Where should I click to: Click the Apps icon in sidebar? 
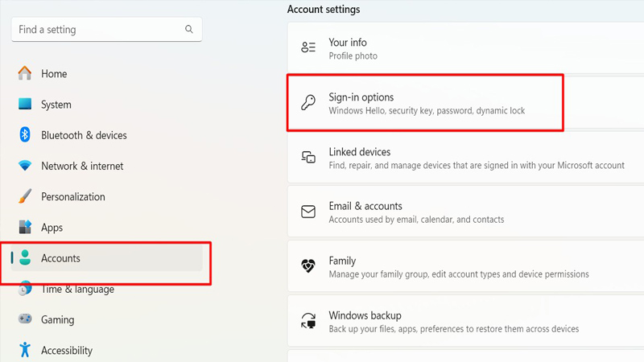coord(25,227)
